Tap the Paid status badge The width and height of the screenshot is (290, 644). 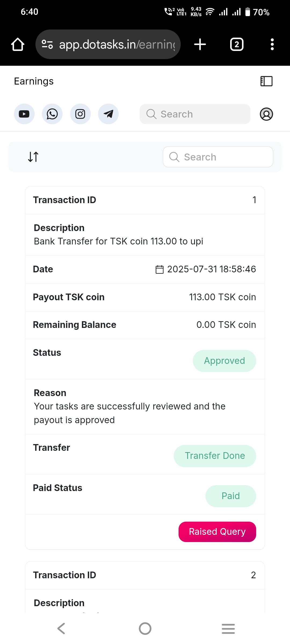click(x=230, y=496)
